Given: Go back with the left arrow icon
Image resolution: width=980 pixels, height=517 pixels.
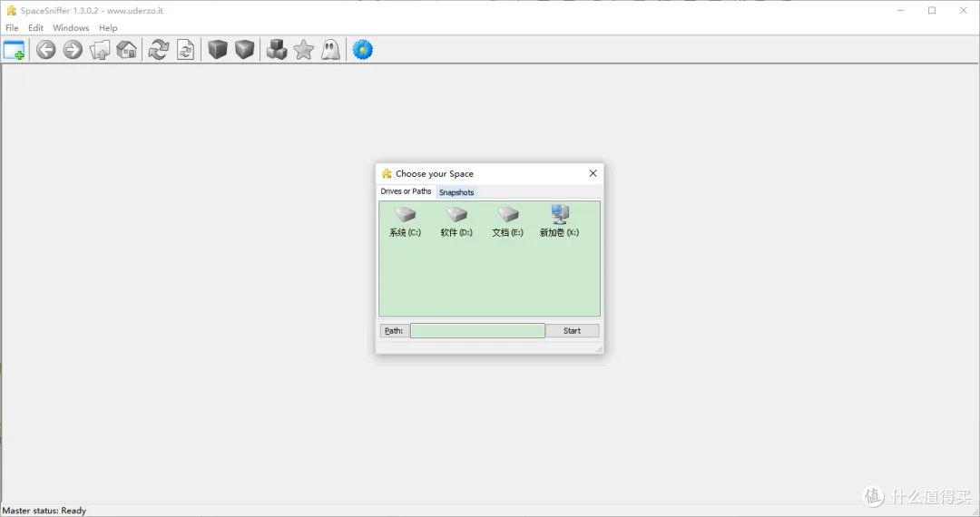Looking at the screenshot, I should [x=45, y=50].
